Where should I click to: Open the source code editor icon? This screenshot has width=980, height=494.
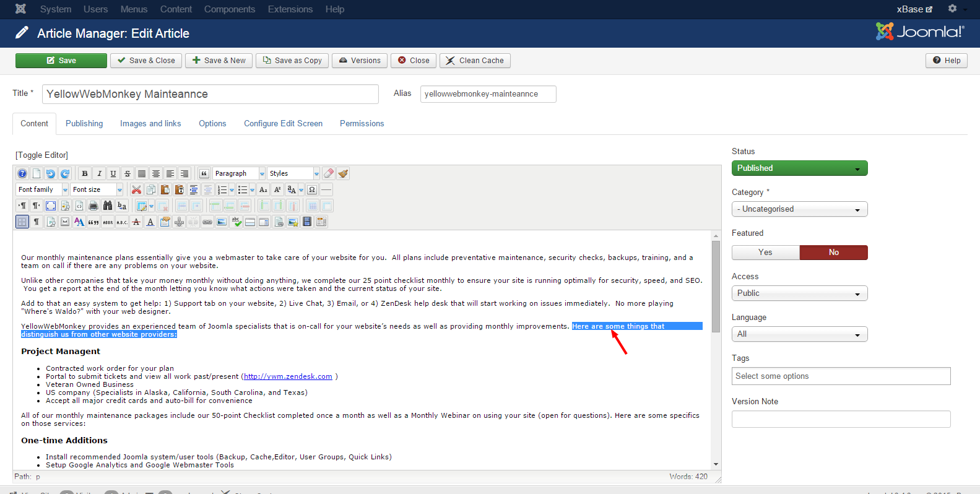click(x=79, y=206)
